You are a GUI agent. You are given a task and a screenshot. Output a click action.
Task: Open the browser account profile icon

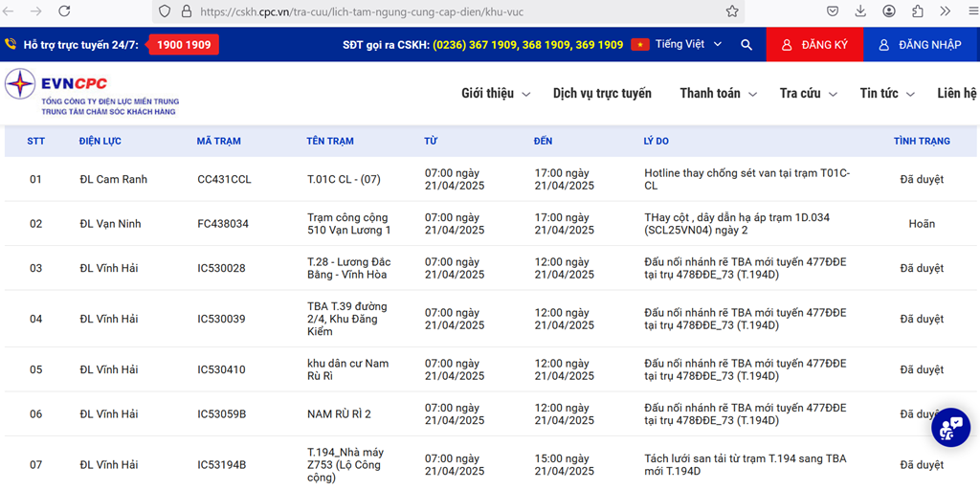tap(889, 11)
